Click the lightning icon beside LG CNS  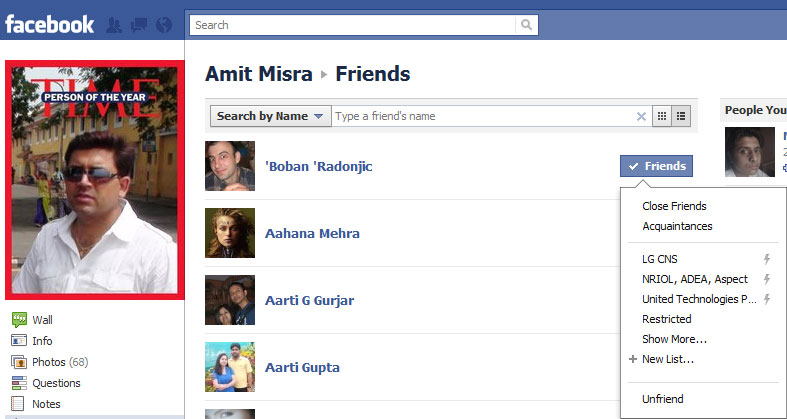pyautogui.click(x=766, y=259)
